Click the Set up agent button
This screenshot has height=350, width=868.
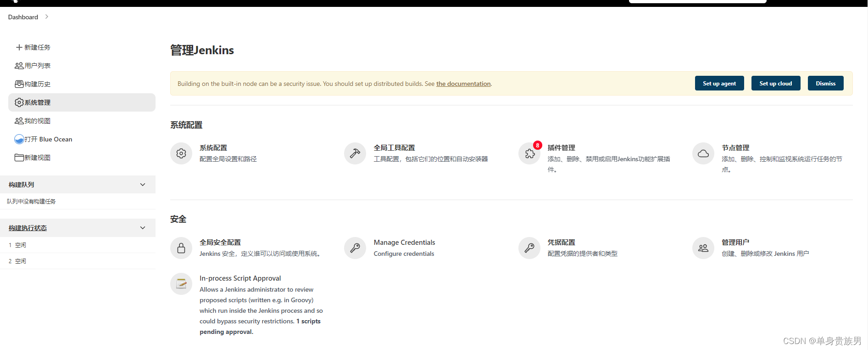(719, 83)
